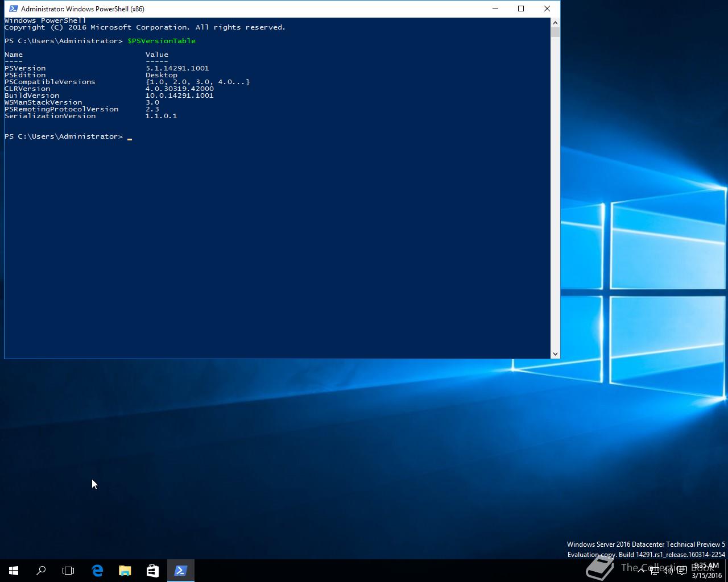Screen dimensions: 728x582
Task: Click the taskbar Search magnifier icon
Action: 41,571
